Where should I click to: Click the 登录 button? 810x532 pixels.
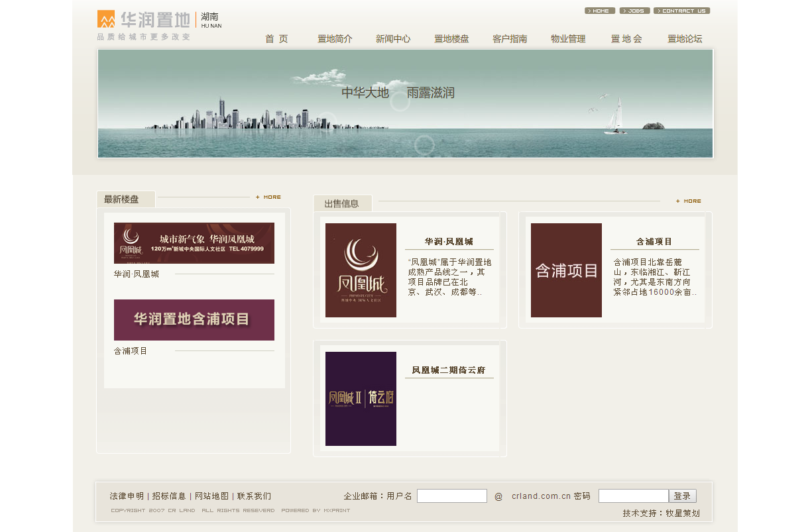point(683,495)
